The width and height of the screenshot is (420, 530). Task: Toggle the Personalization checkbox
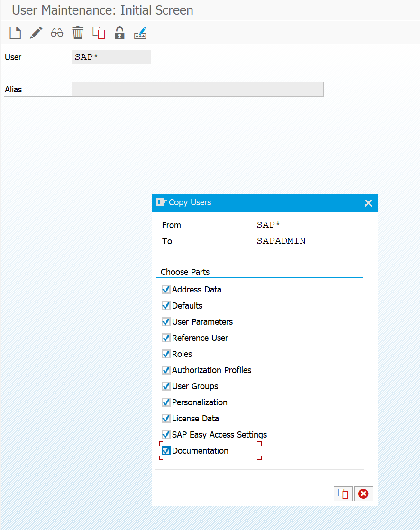coord(166,402)
